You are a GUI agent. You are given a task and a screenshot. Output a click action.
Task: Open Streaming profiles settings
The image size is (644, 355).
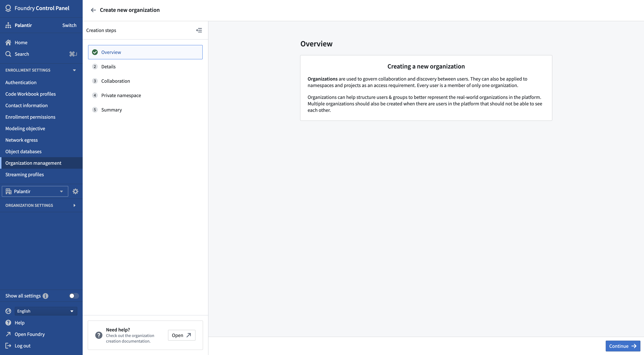(x=41, y=175)
